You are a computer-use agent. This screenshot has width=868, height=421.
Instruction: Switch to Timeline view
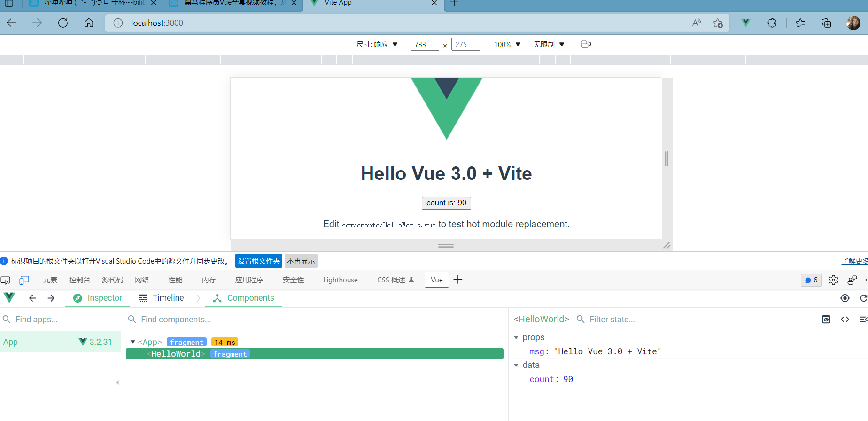click(161, 298)
